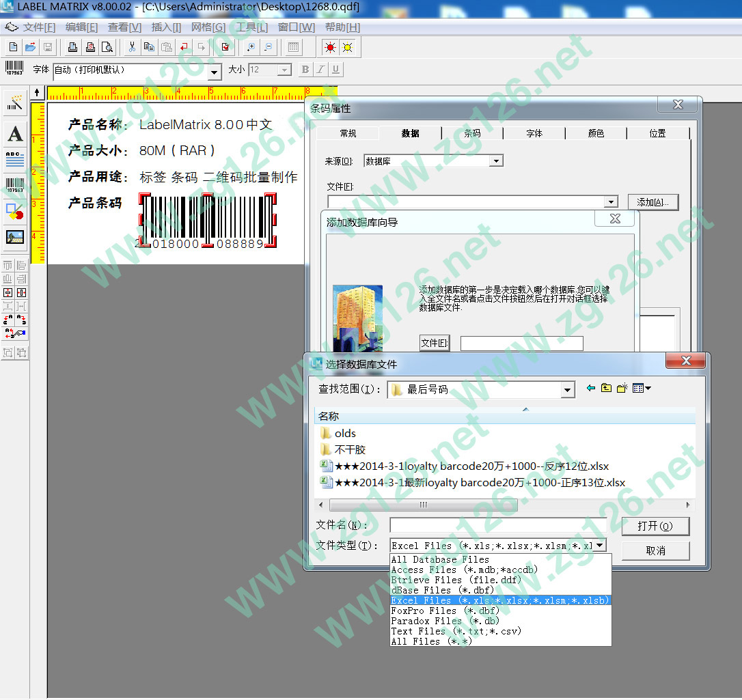Click the 文件名 input field

498,525
